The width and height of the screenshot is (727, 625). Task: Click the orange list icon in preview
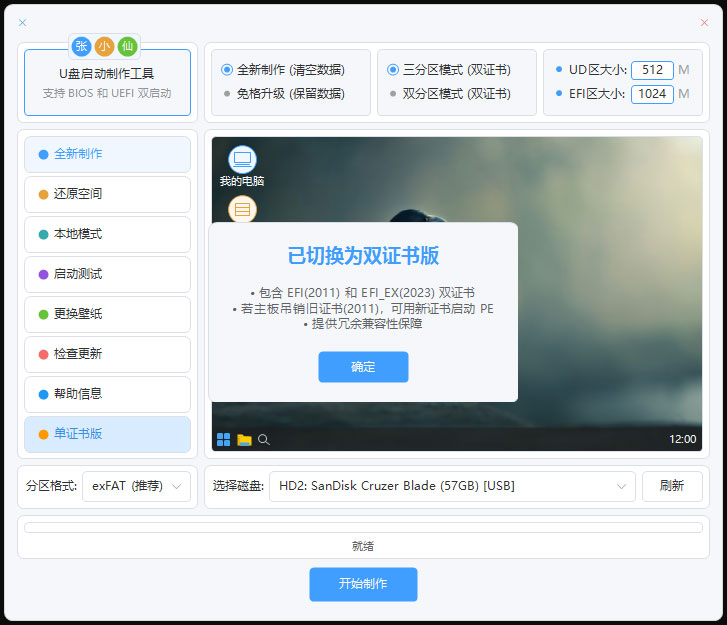pos(242,210)
